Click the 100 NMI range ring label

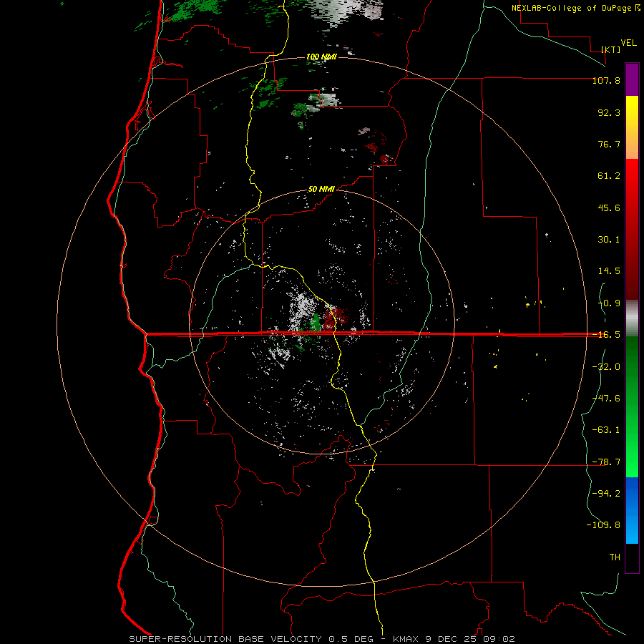pos(321,57)
